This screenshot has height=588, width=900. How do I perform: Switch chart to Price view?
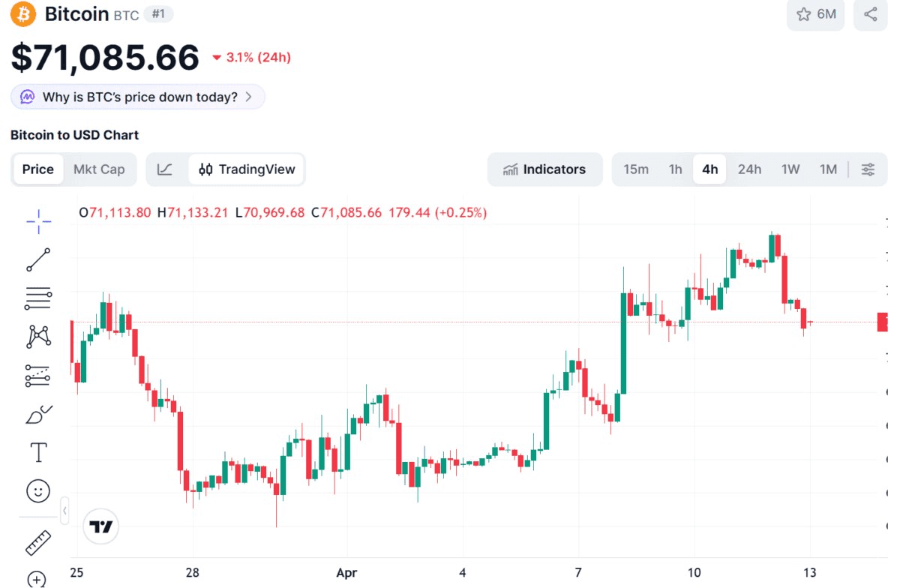coord(37,169)
